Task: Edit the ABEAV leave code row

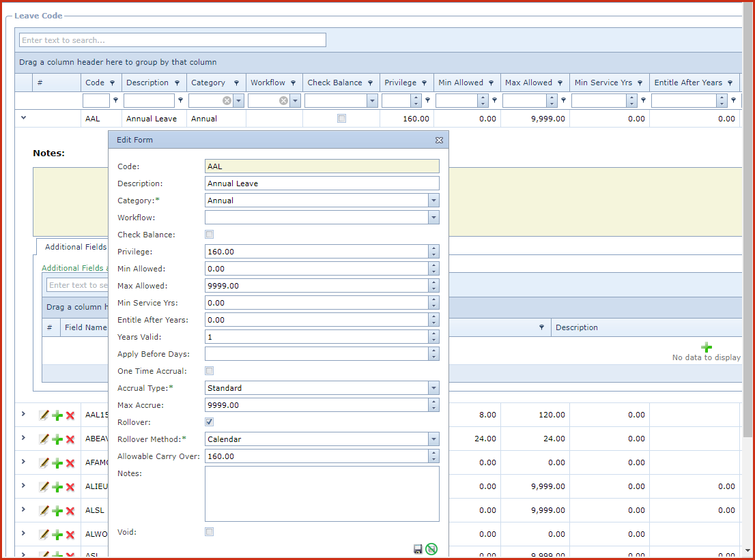Action: point(44,439)
